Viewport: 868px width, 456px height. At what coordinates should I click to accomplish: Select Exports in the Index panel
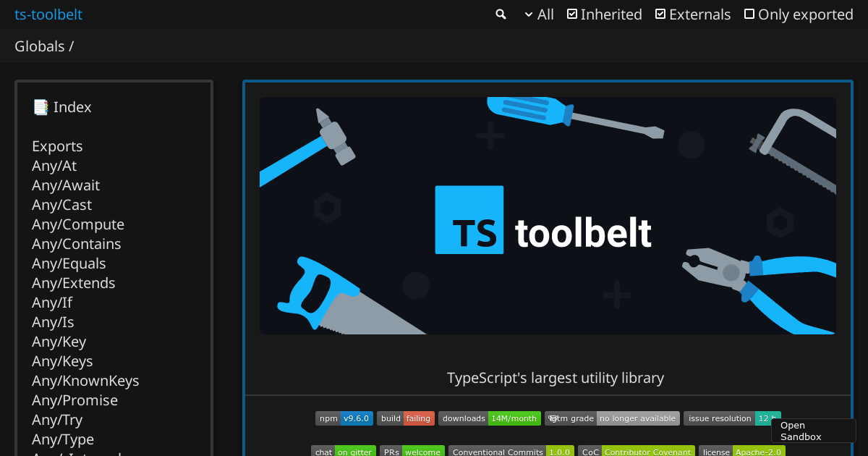pos(57,146)
